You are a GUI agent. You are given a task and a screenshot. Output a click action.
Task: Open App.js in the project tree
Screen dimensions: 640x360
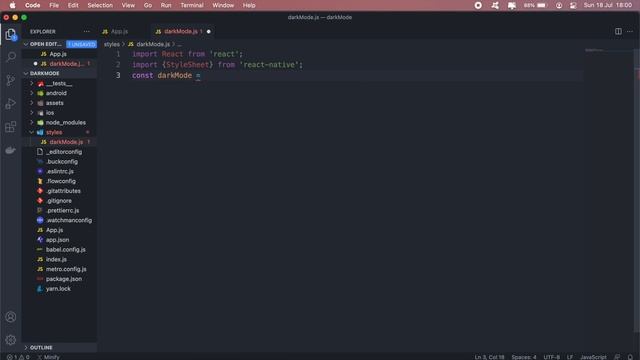point(59,230)
